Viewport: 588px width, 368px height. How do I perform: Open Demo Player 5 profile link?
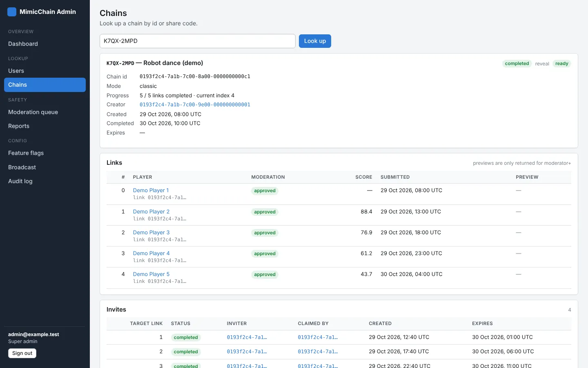coord(151,274)
